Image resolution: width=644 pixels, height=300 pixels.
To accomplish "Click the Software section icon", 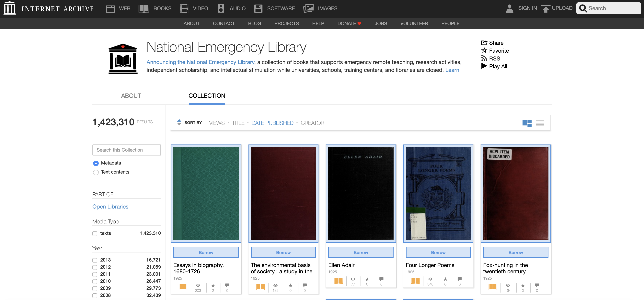I will point(258,8).
